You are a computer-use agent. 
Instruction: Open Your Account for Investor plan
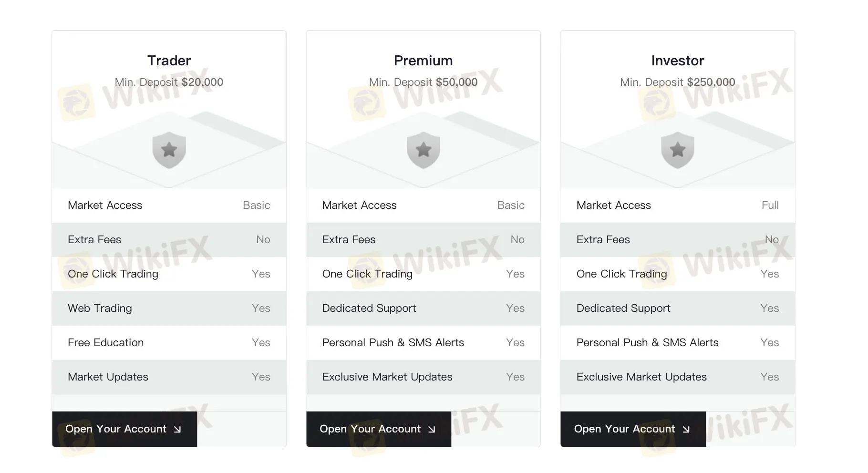coord(633,429)
